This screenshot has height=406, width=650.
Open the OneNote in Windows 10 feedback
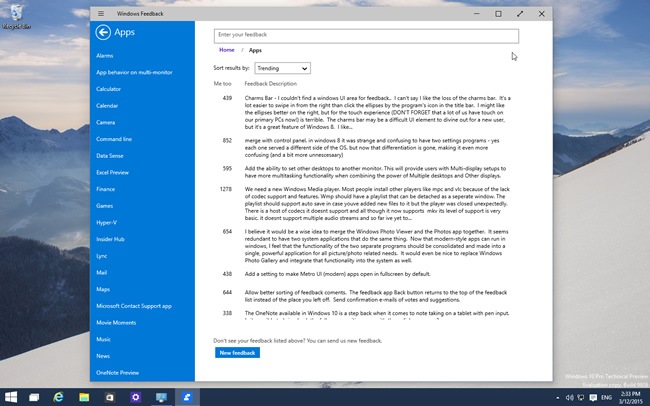(377, 313)
